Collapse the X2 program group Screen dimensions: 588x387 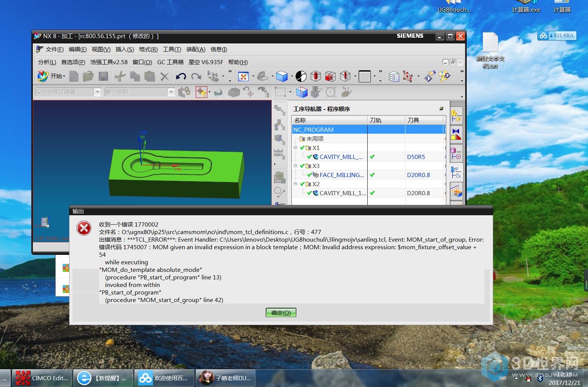pyautogui.click(x=296, y=184)
